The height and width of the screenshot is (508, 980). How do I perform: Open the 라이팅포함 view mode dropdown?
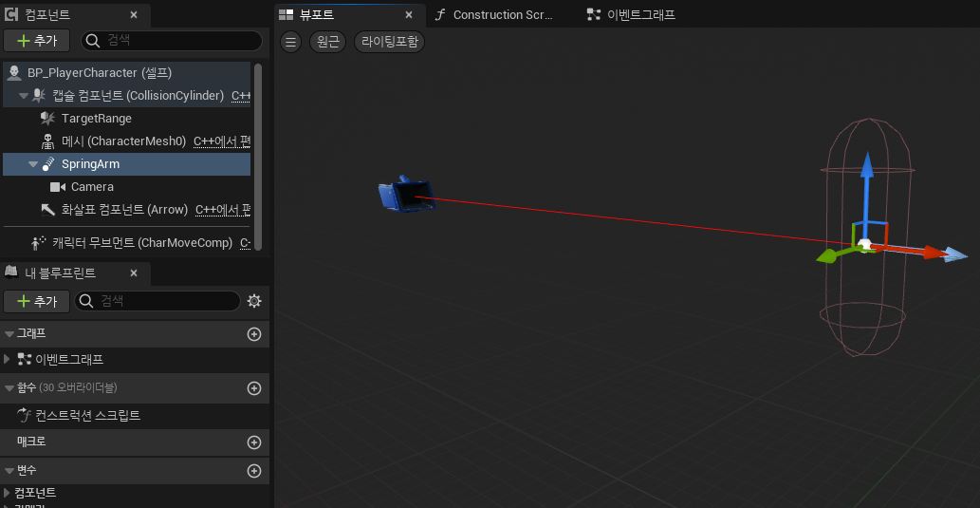click(x=389, y=42)
